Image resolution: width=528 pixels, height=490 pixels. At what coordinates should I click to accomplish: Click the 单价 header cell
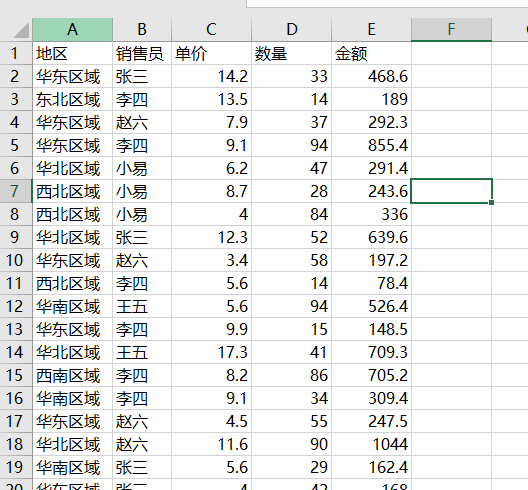tap(211, 53)
